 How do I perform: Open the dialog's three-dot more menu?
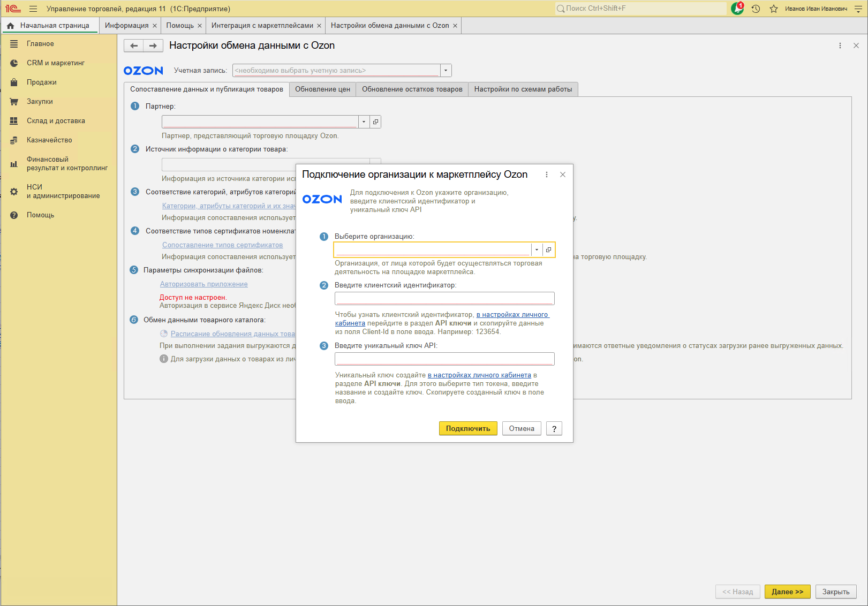(x=546, y=175)
